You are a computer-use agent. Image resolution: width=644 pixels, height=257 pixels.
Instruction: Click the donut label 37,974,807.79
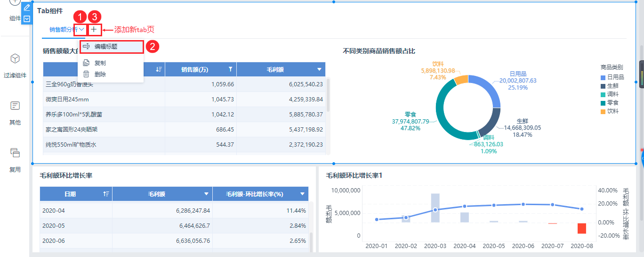[411, 121]
